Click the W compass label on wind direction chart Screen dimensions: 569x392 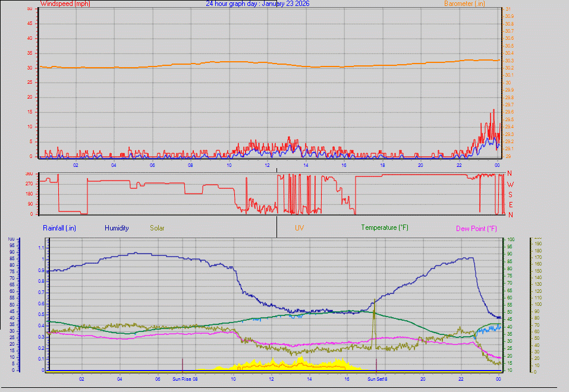coord(510,184)
